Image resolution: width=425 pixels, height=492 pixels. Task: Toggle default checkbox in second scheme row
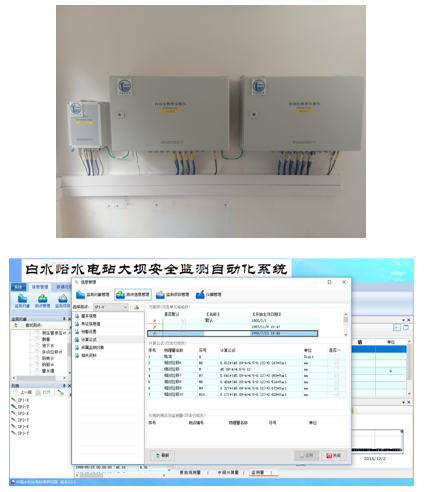(183, 327)
